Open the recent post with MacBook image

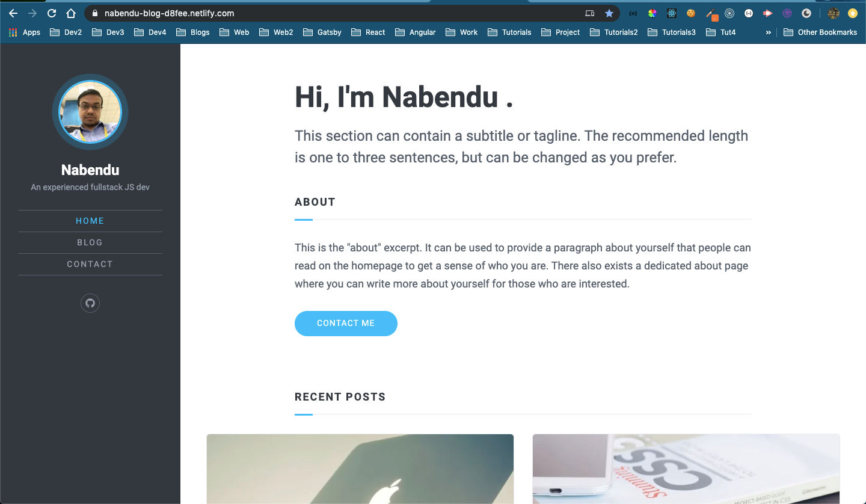click(360, 469)
